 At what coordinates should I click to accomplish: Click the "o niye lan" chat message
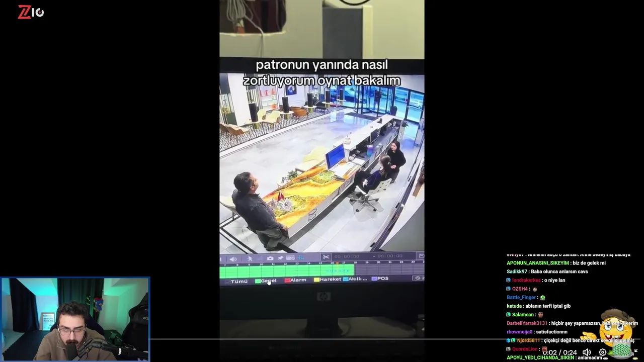555,280
